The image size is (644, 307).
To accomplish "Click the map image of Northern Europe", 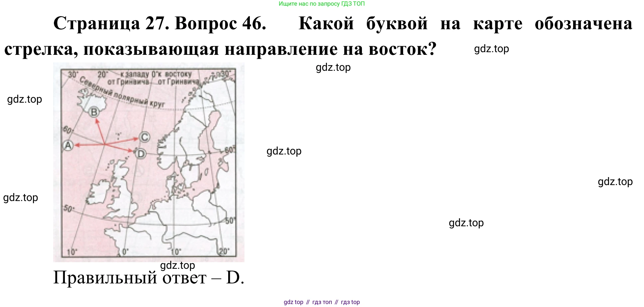I will pos(149,162).
